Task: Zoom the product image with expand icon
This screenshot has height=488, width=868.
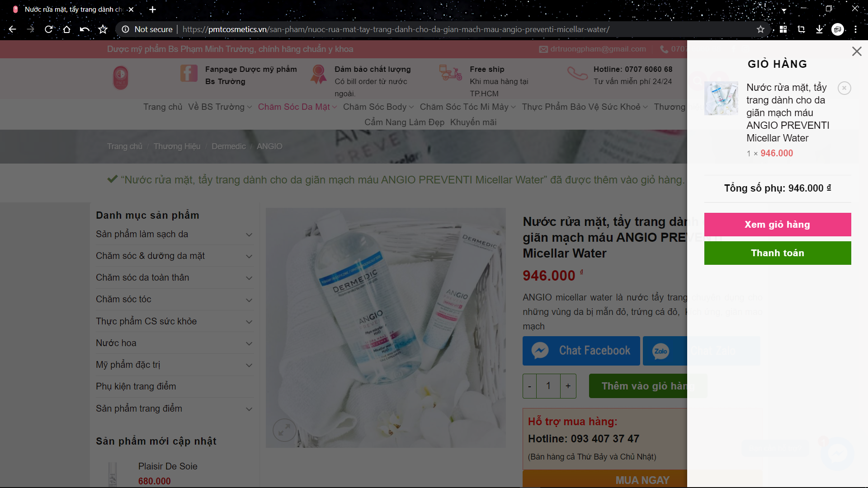Action: tap(284, 430)
